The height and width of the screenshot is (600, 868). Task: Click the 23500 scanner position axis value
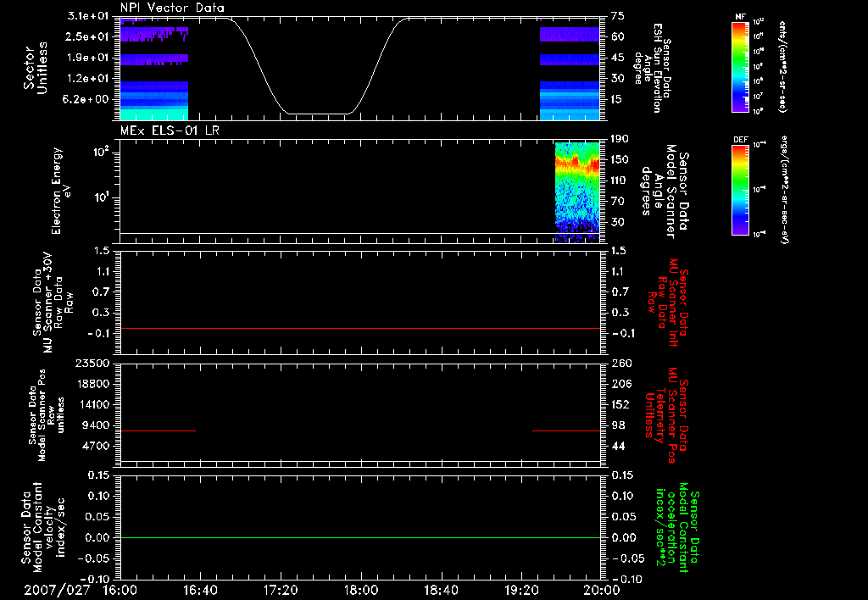92,363
